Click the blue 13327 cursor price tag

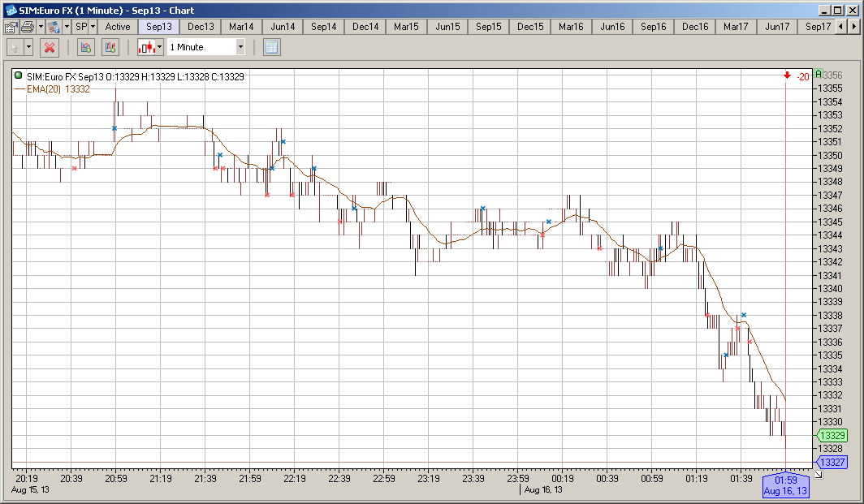[x=832, y=462]
